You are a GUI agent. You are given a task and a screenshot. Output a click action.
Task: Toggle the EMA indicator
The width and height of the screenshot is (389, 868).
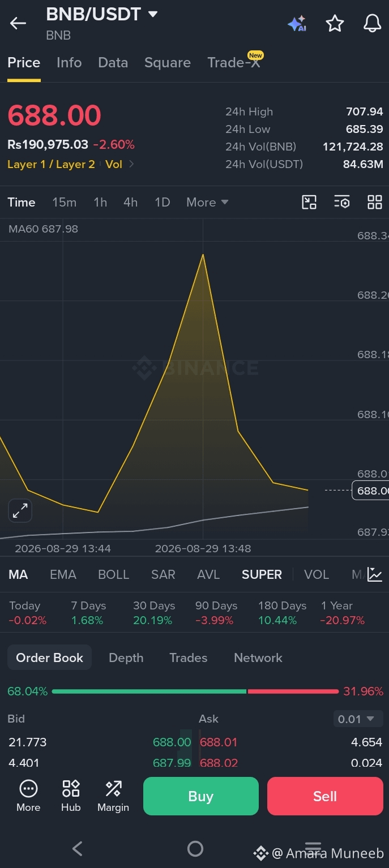(x=63, y=574)
